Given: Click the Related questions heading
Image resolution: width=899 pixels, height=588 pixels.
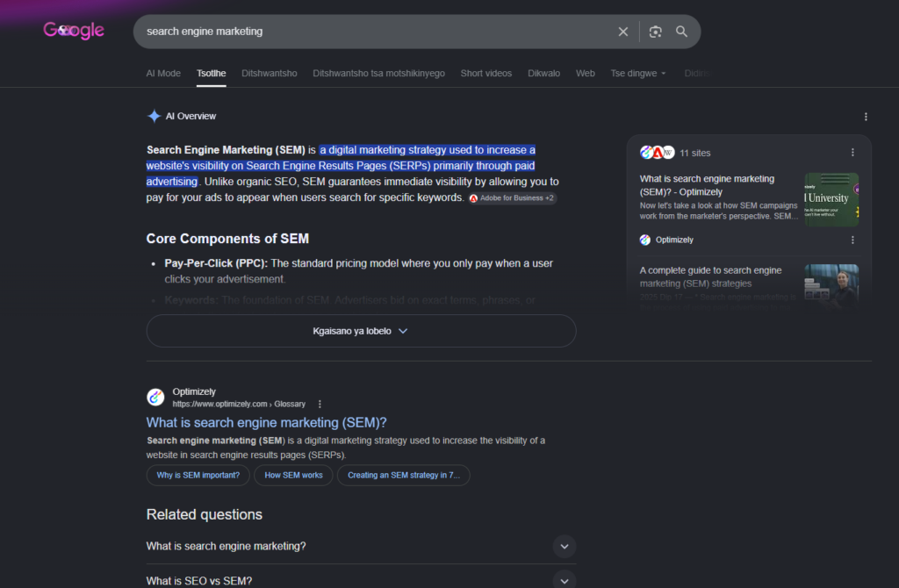Looking at the screenshot, I should tap(204, 514).
